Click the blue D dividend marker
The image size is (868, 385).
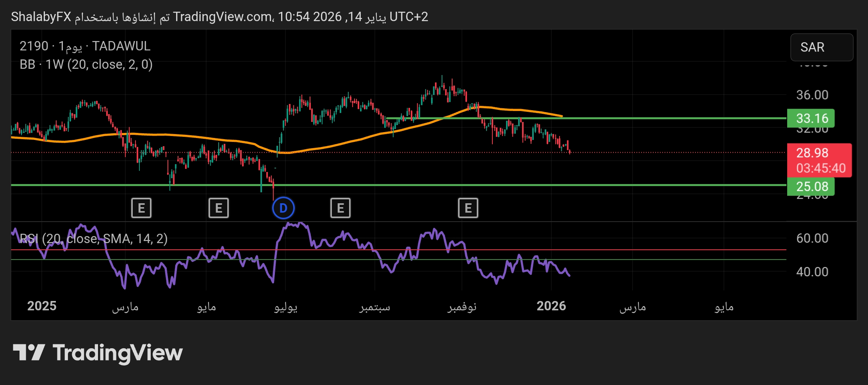point(283,208)
